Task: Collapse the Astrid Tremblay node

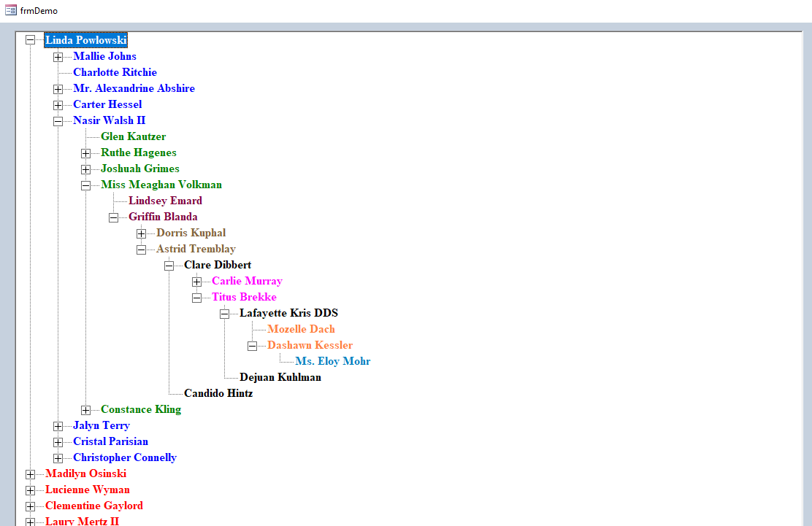Action: 142,250
